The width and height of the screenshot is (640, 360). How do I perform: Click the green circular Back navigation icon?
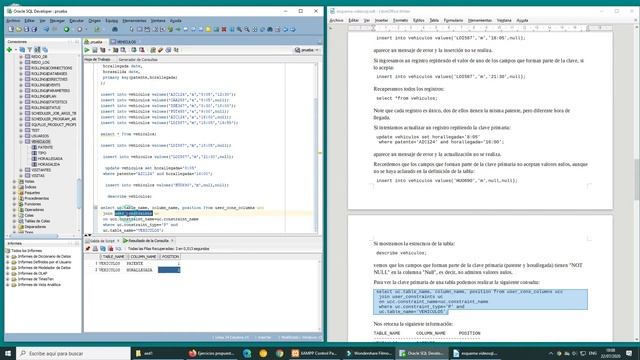[x=66, y=29]
